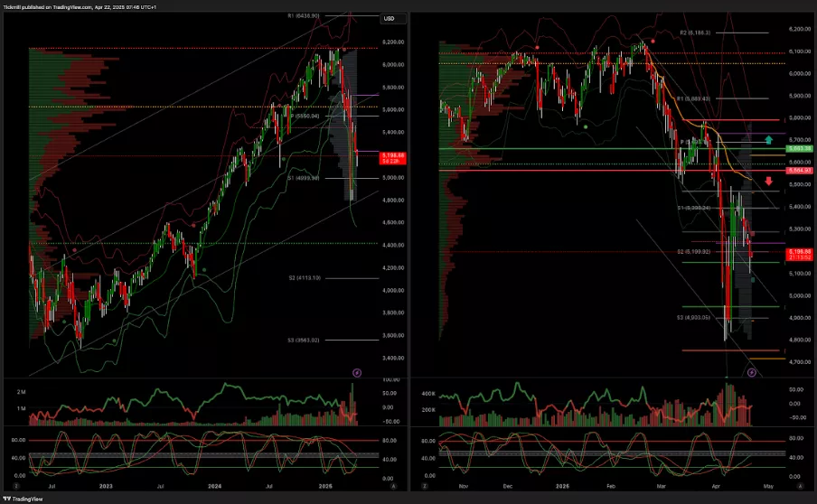Screen dimensions: 817x504
Task: Click the purple event icon on right chart
Action: 752,371
